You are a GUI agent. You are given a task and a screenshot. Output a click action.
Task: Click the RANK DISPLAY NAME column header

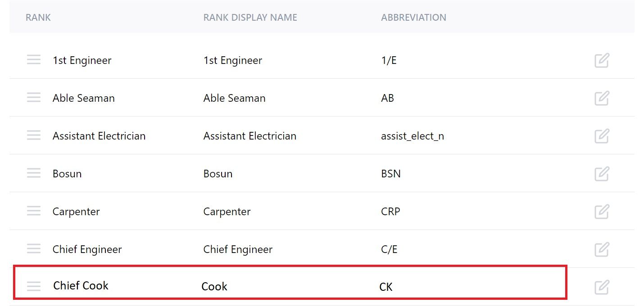(250, 18)
